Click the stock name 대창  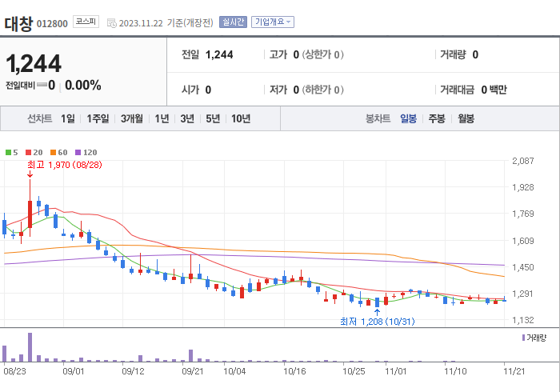click(x=18, y=23)
